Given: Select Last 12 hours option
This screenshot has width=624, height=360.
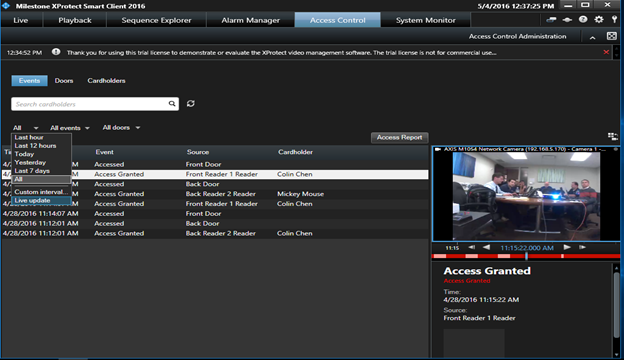Looking at the screenshot, I should 41,146.
